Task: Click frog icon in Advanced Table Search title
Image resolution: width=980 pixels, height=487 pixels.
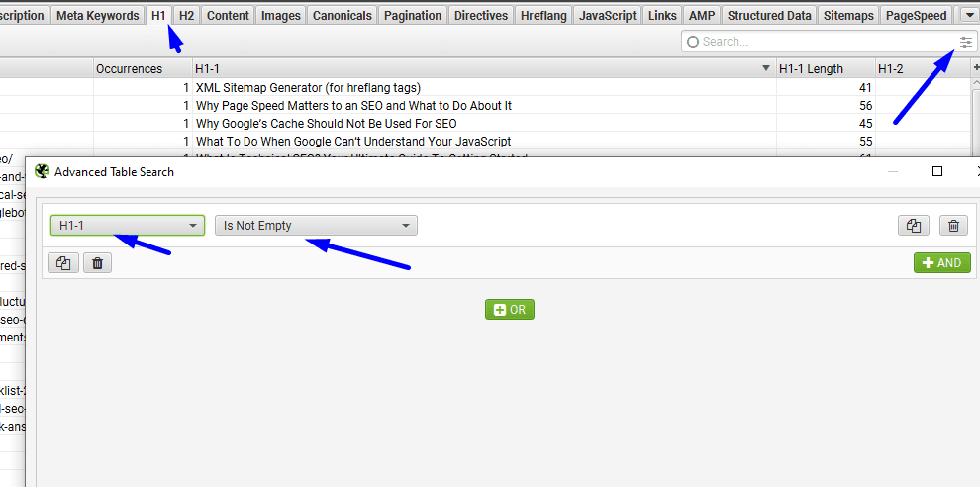Action: [x=41, y=171]
